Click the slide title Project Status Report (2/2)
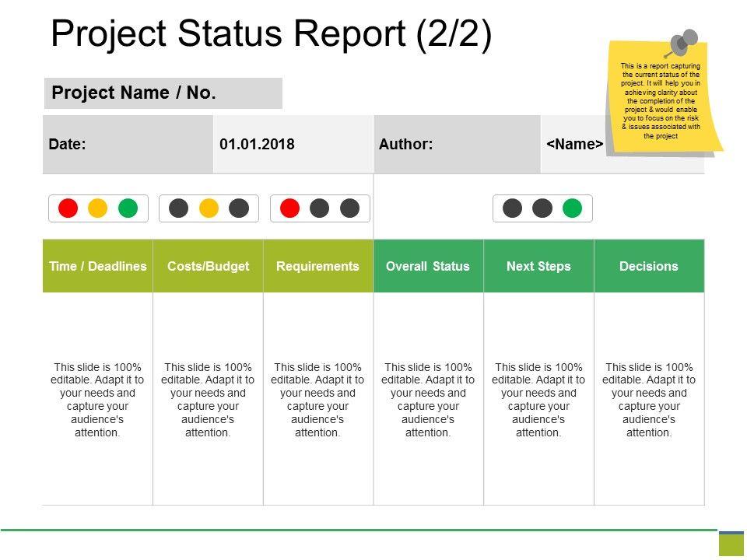This screenshot has width=747, height=560. [x=271, y=33]
